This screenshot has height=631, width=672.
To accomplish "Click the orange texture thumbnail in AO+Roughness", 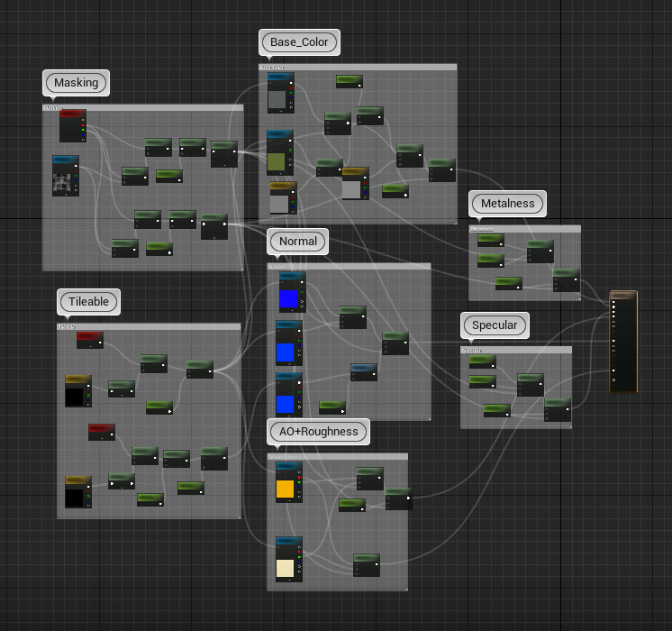I will click(285, 489).
